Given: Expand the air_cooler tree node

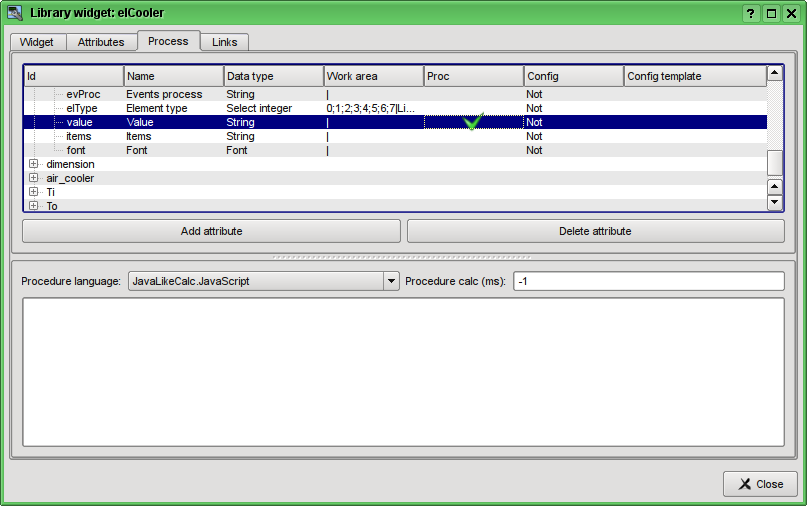Looking at the screenshot, I should point(34,178).
